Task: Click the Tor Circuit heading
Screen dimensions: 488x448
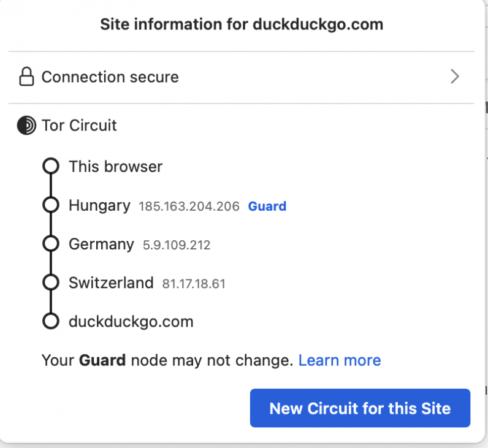Action: (x=79, y=126)
